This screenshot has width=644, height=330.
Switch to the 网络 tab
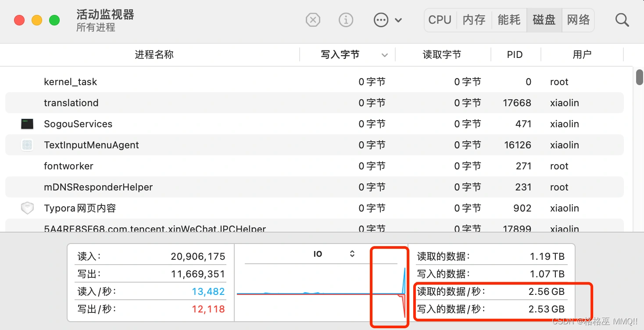point(579,20)
